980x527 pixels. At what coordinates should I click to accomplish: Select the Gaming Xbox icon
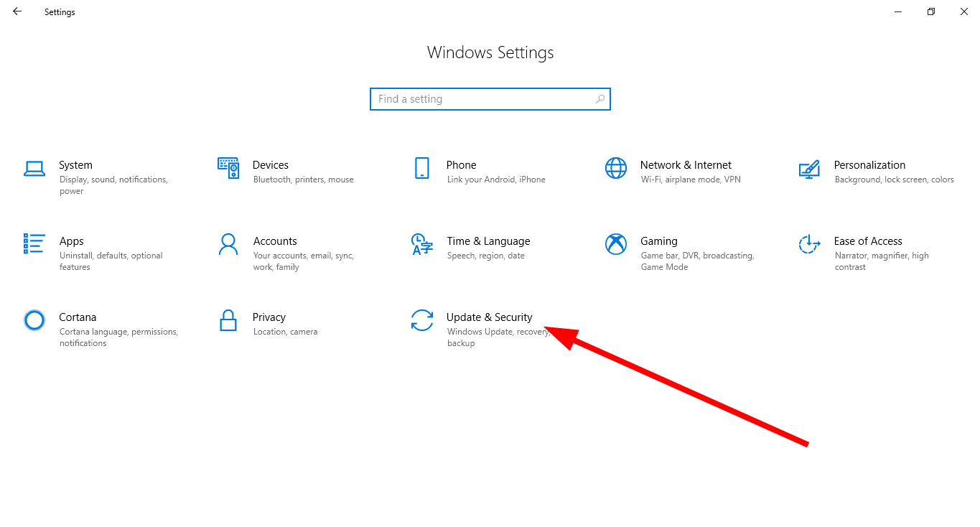point(616,244)
